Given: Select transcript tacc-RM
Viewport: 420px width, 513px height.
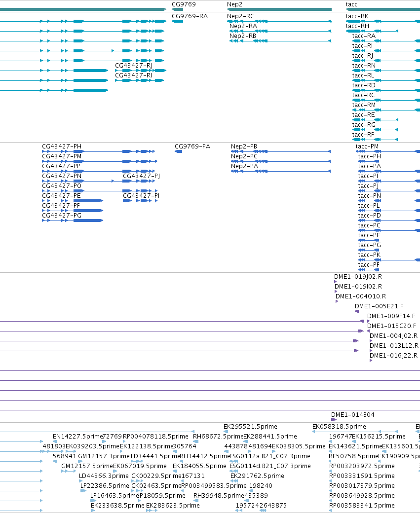Looking at the screenshot, I should coord(364,105).
